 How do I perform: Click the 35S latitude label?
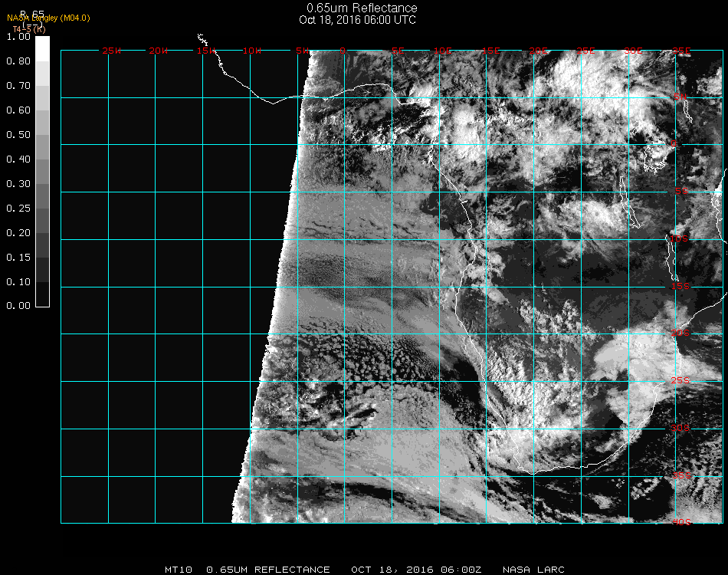681,475
